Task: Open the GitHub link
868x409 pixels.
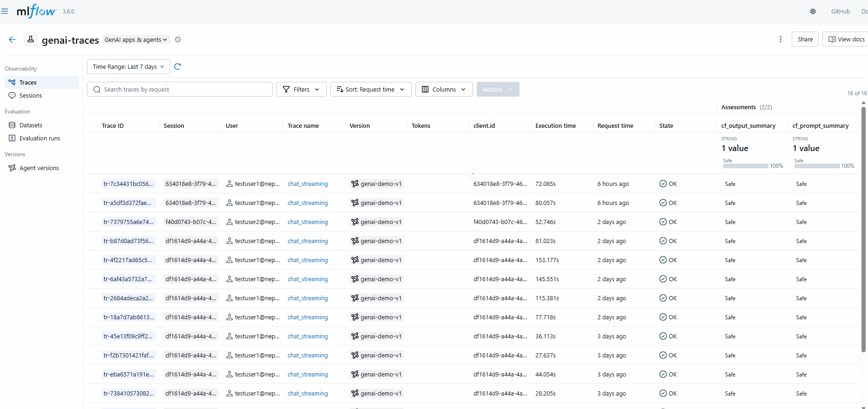Action: 840,11
